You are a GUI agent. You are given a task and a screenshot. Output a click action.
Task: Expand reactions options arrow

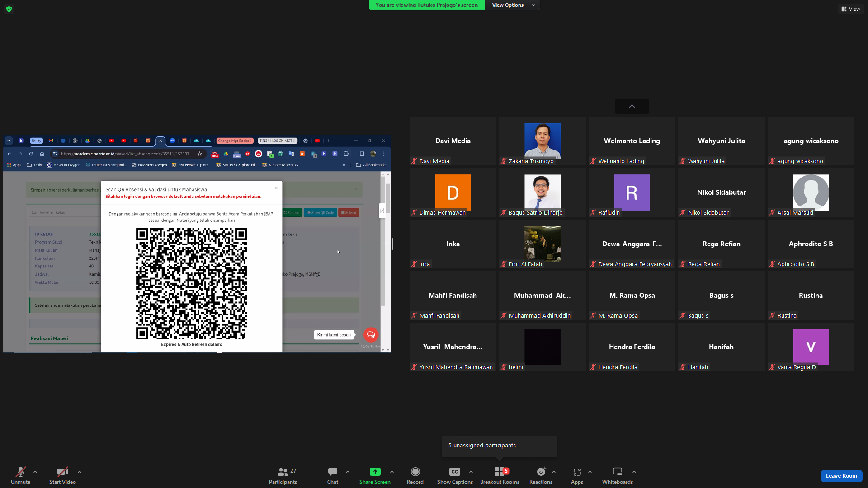pos(554,472)
